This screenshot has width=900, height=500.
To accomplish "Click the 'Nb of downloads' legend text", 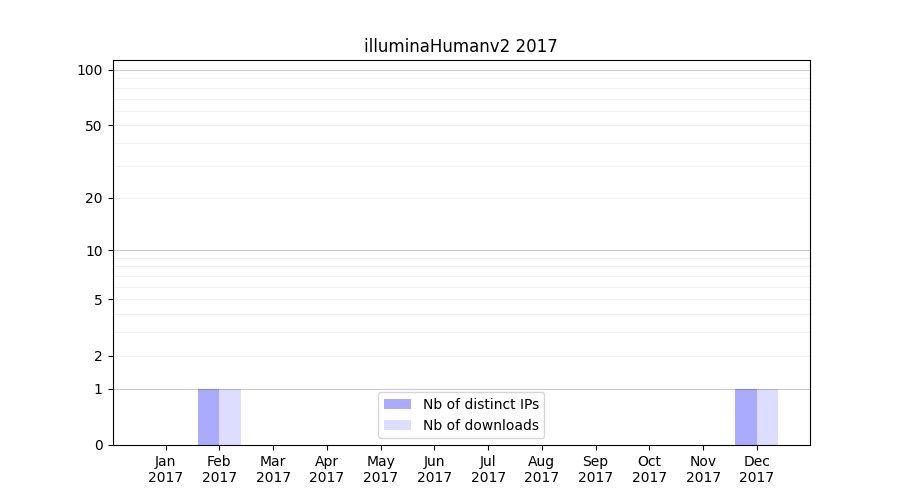I will (x=481, y=425).
